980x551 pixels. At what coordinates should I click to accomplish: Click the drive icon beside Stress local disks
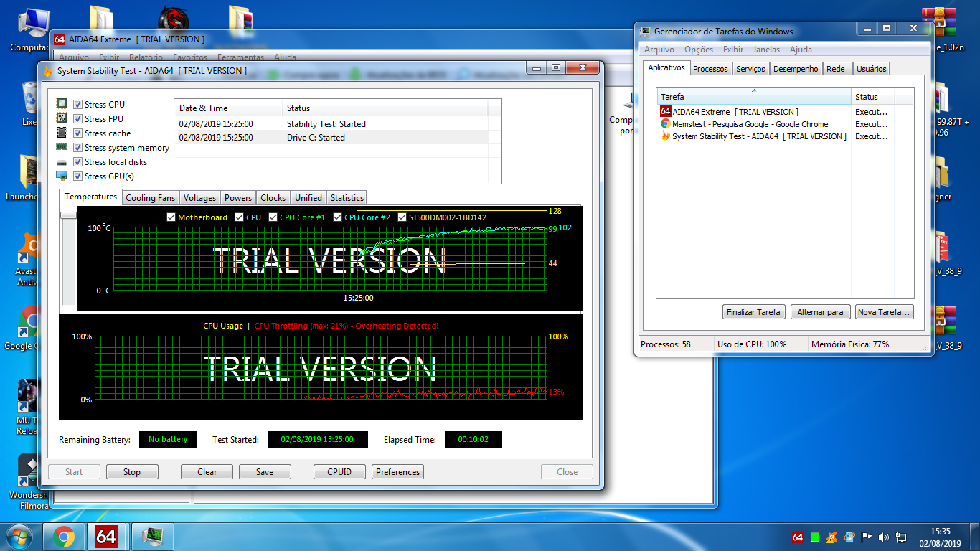[62, 162]
